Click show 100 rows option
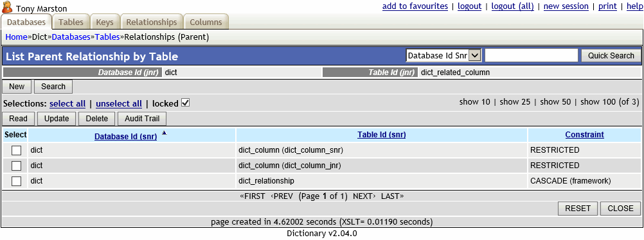 point(598,102)
